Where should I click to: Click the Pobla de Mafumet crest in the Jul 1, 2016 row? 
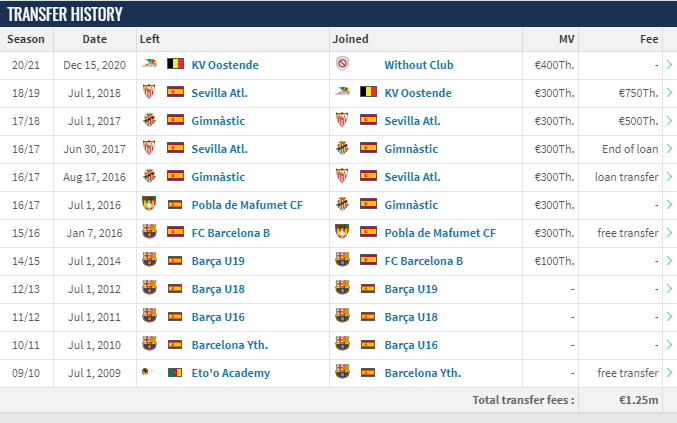click(x=149, y=204)
